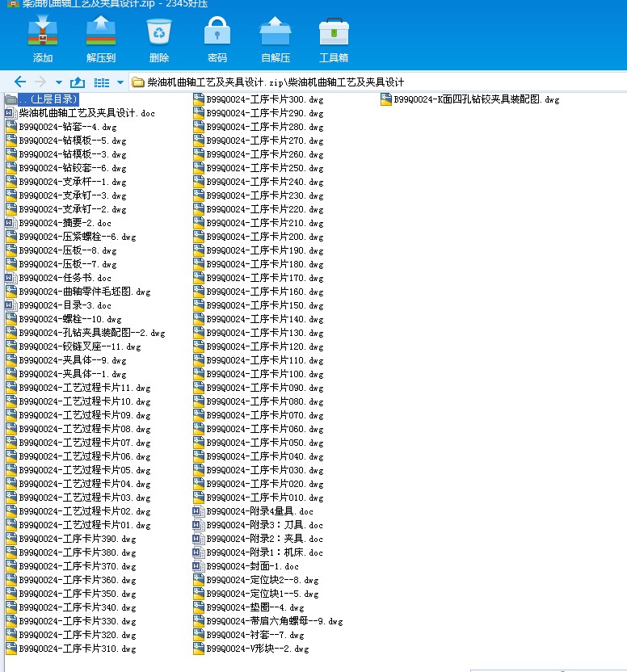627x672 pixels.
Task: Select B99Q0024-夹具体--1.dwg
Action: coord(65,374)
